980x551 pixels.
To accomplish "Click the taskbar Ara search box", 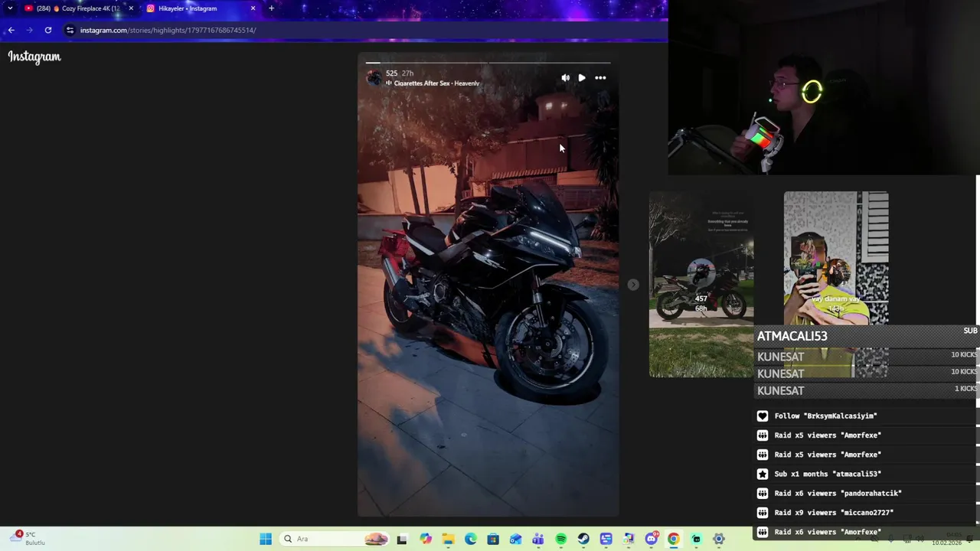I will coord(335,539).
